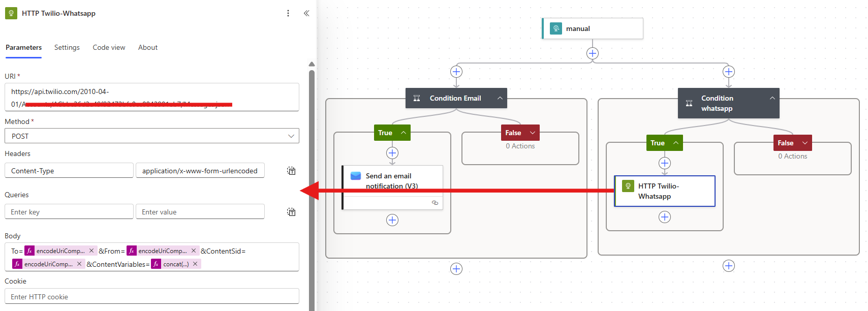This screenshot has width=868, height=311.
Task: Click the Enter HTTP cookie field
Action: (152, 297)
